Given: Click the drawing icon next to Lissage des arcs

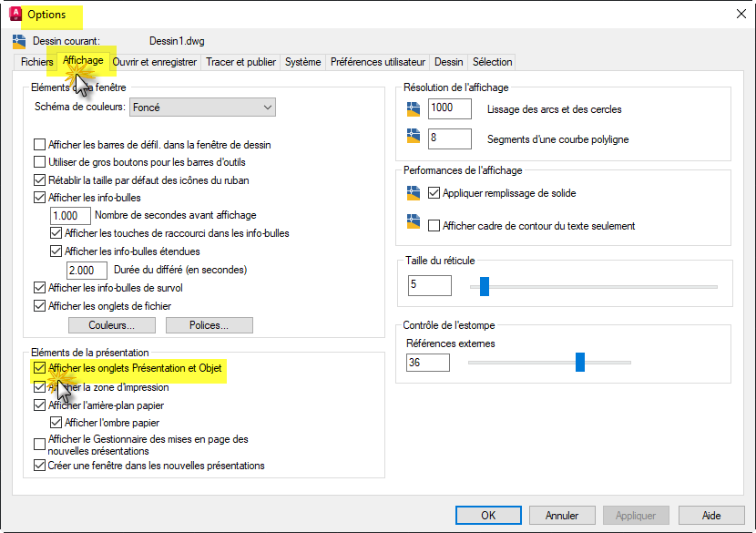Looking at the screenshot, I should click(x=415, y=108).
